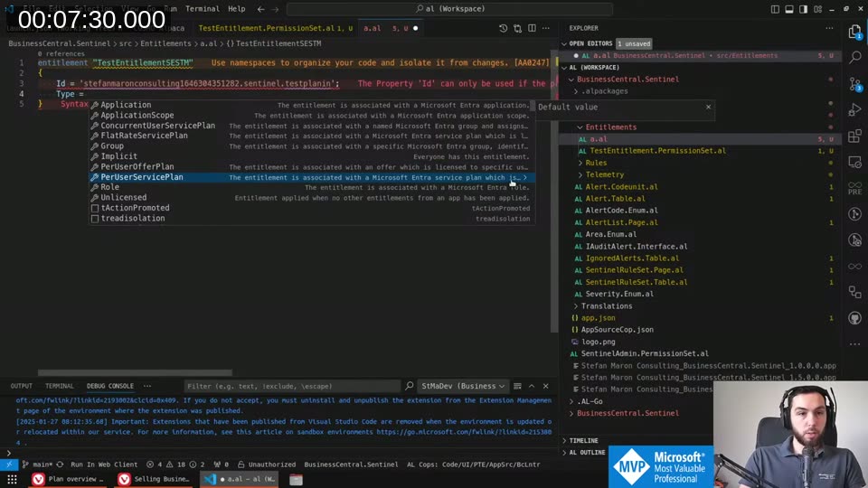Collapse the Entitlements folder

tap(580, 127)
